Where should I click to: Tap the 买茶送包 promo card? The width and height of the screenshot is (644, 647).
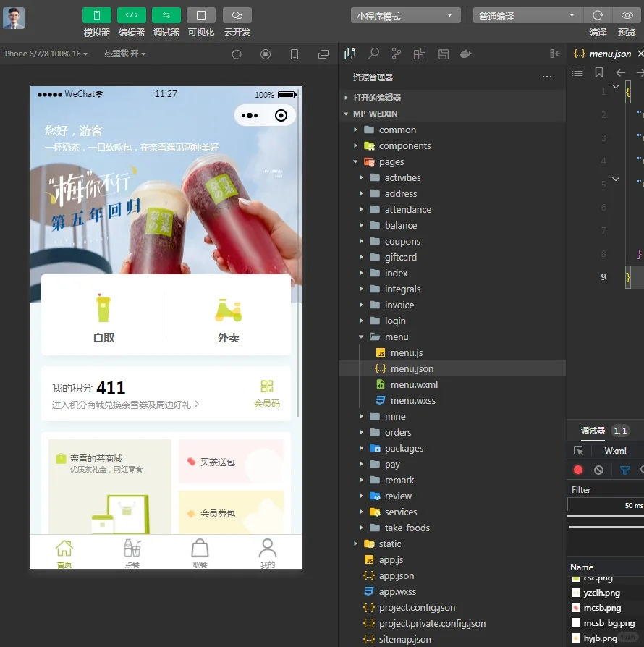click(x=232, y=462)
